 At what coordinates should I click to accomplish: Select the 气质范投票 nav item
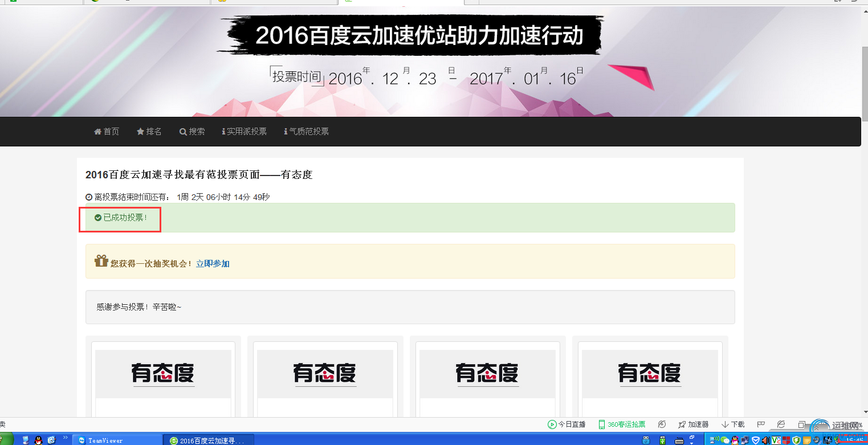click(x=307, y=132)
